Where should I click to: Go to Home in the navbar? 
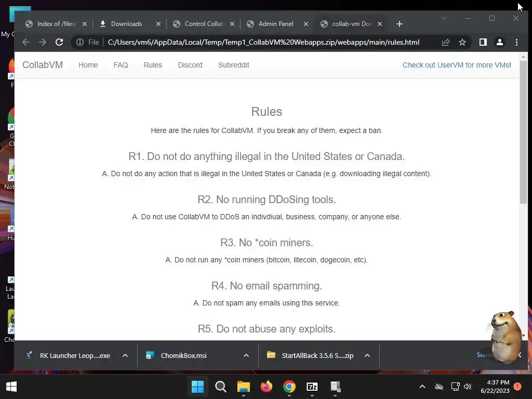click(88, 65)
